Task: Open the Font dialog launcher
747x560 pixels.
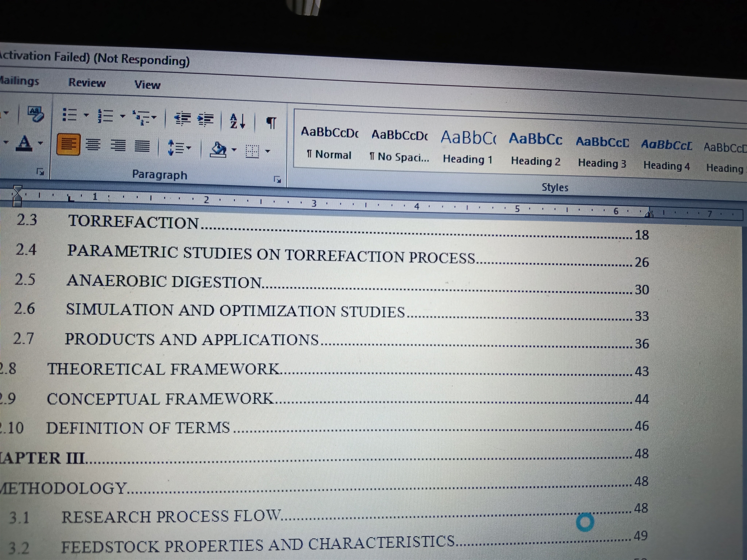Action: pos(40,172)
